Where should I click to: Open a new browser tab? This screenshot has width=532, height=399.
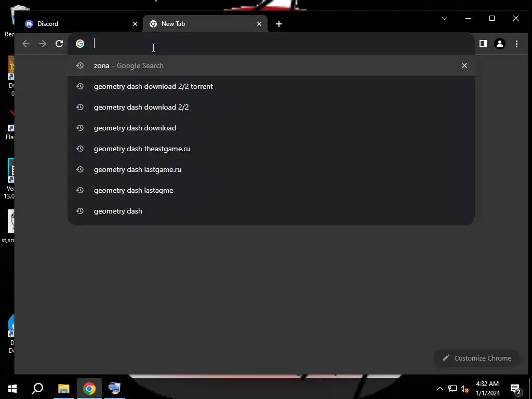[x=279, y=24]
